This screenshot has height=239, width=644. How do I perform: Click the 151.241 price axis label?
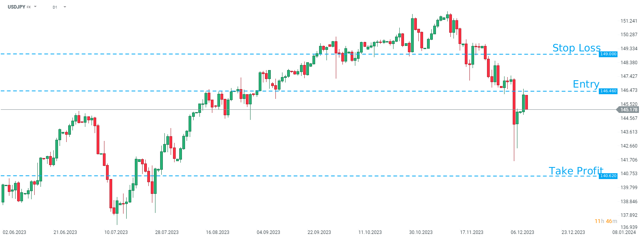(629, 21)
